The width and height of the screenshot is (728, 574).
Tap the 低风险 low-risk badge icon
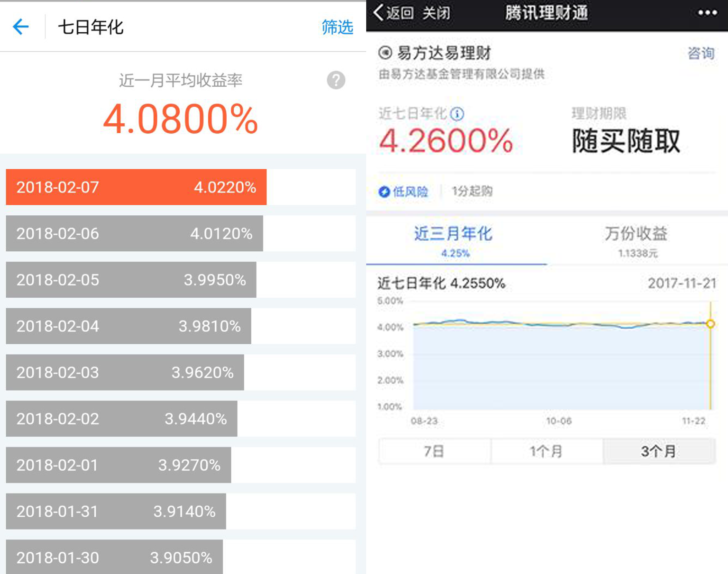point(384,192)
